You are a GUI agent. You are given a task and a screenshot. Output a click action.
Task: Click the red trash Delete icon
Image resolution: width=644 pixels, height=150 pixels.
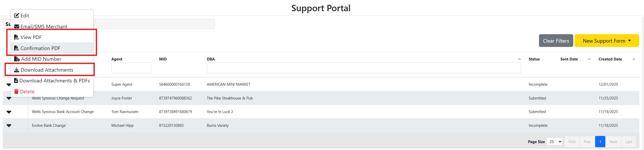(16, 92)
